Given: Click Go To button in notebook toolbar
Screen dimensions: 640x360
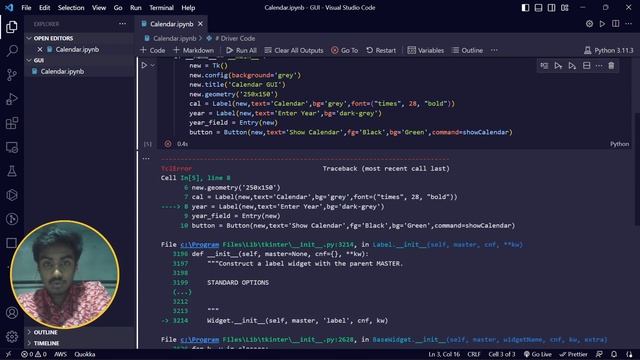Looking at the screenshot, I should tap(344, 51).
